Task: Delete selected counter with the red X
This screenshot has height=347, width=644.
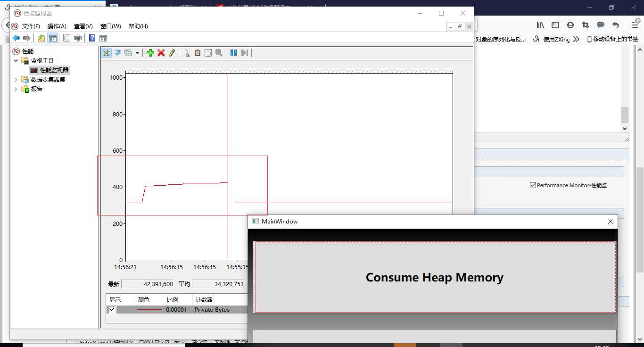Action: click(x=161, y=53)
